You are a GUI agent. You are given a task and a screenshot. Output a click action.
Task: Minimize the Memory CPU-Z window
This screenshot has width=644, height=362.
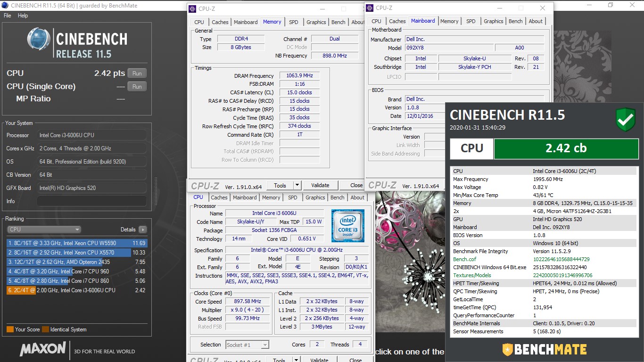pyautogui.click(x=322, y=9)
